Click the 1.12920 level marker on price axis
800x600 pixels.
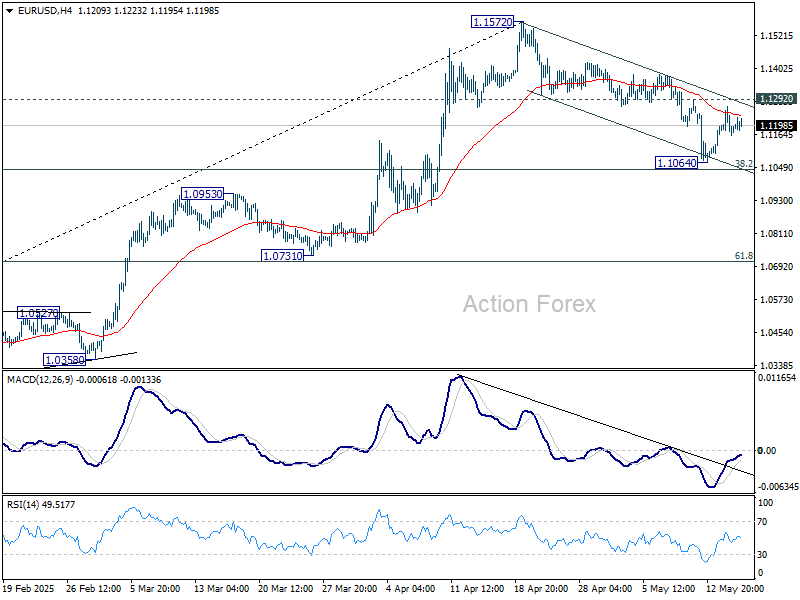pyautogui.click(x=777, y=99)
